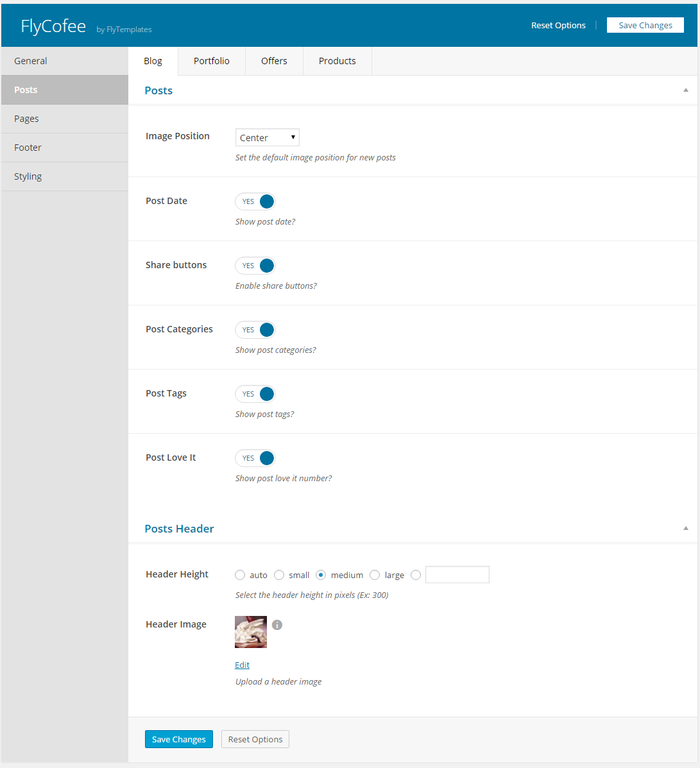This screenshot has width=700, height=768.
Task: Select the auto header height radio
Action: point(241,575)
